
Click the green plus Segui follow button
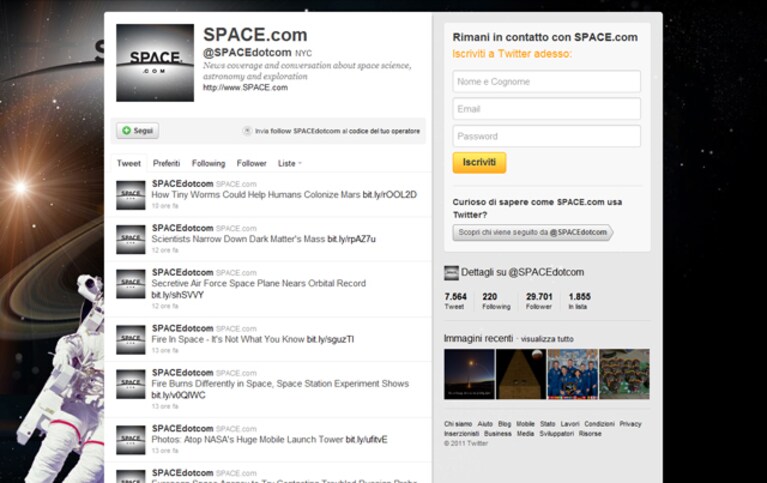tap(137, 131)
